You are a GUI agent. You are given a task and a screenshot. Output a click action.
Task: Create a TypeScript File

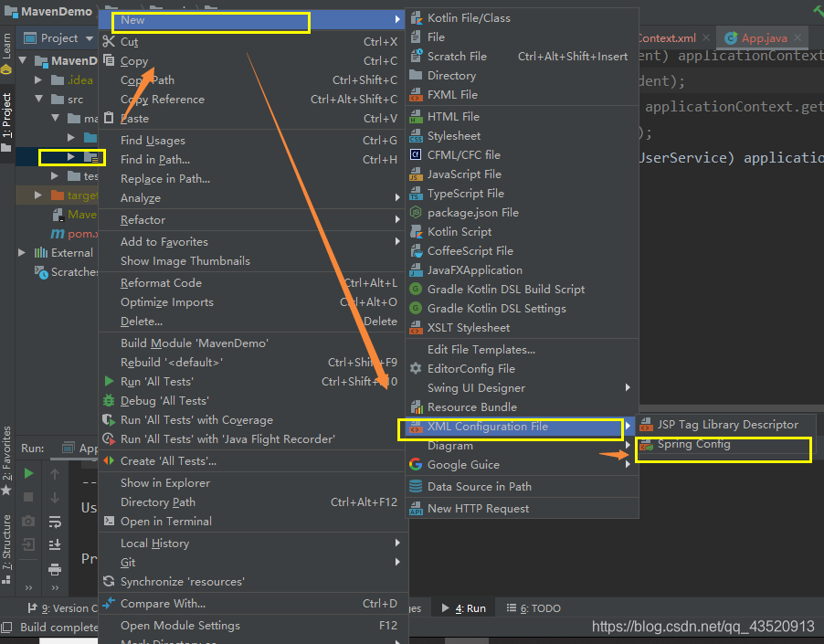point(522,194)
